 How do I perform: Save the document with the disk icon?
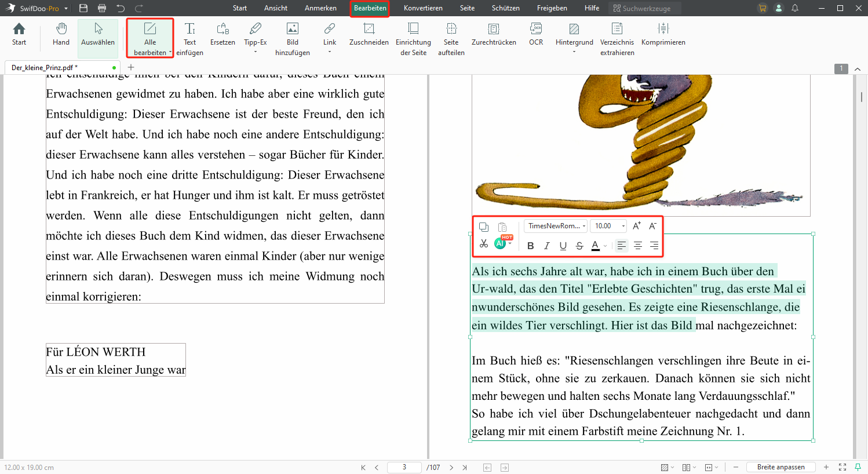83,8
